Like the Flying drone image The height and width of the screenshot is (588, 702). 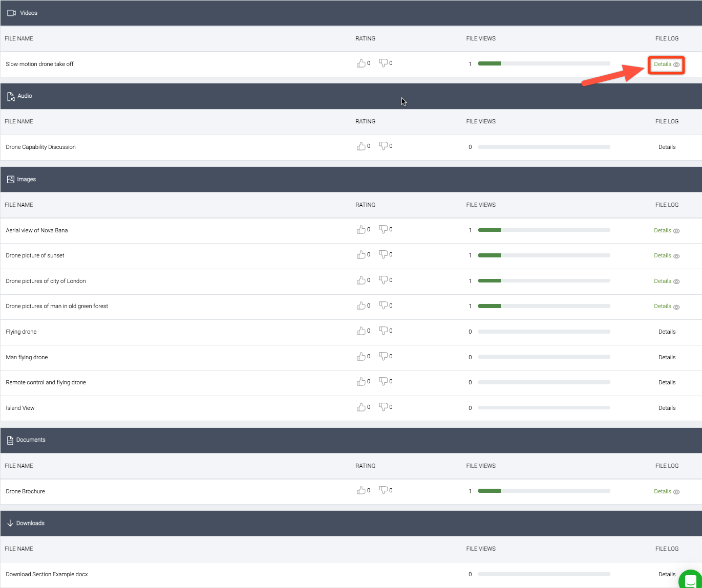pos(361,331)
